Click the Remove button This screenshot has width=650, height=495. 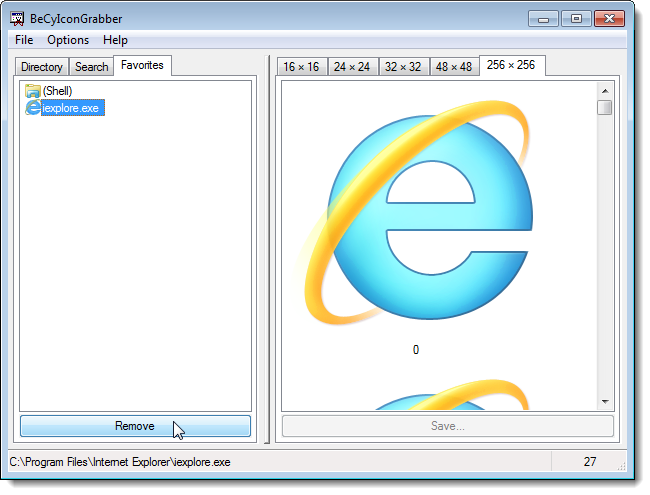(x=135, y=426)
